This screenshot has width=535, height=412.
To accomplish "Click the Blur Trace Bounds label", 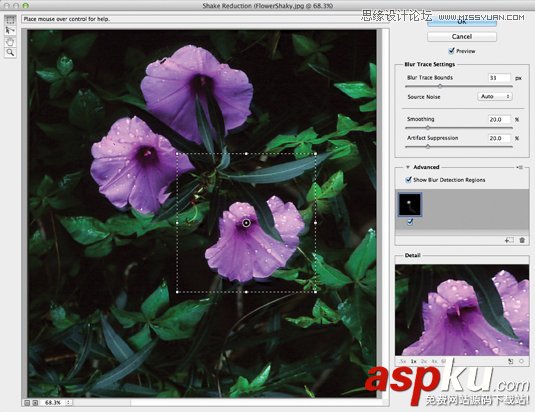I will 430,77.
